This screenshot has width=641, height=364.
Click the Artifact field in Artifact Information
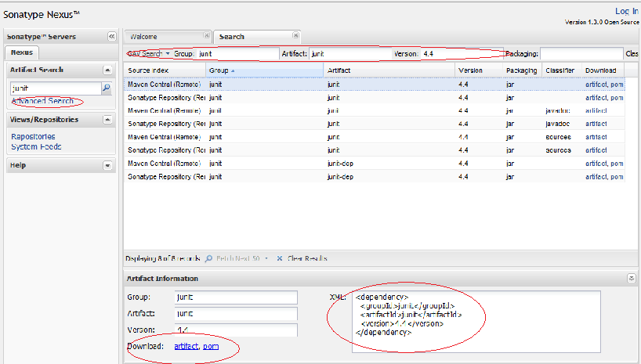click(x=236, y=314)
